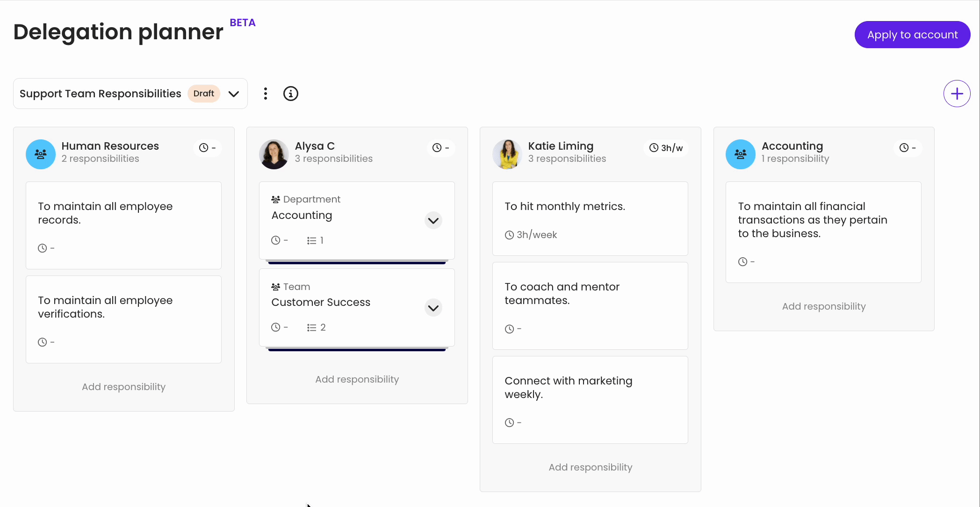The width and height of the screenshot is (980, 507).
Task: Click Katie Liming's profile photo
Action: 507,154
